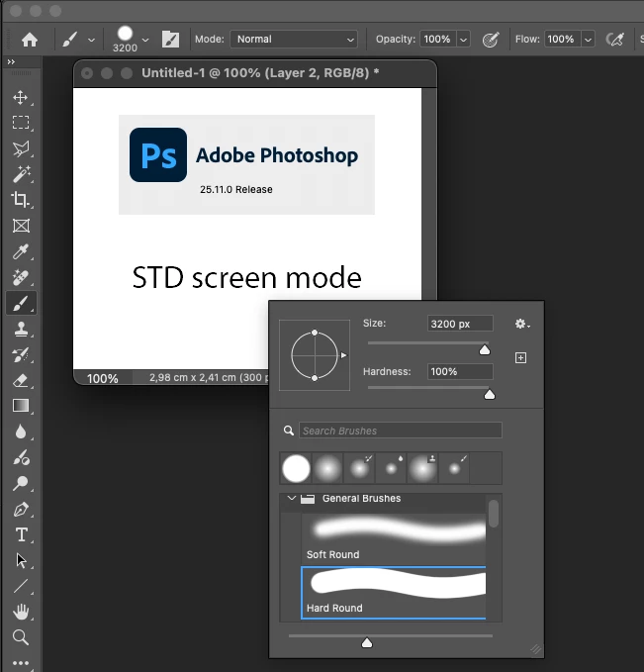Collapse the General Brushes folder
Image resolution: width=644 pixels, height=672 pixels.
coord(292,498)
